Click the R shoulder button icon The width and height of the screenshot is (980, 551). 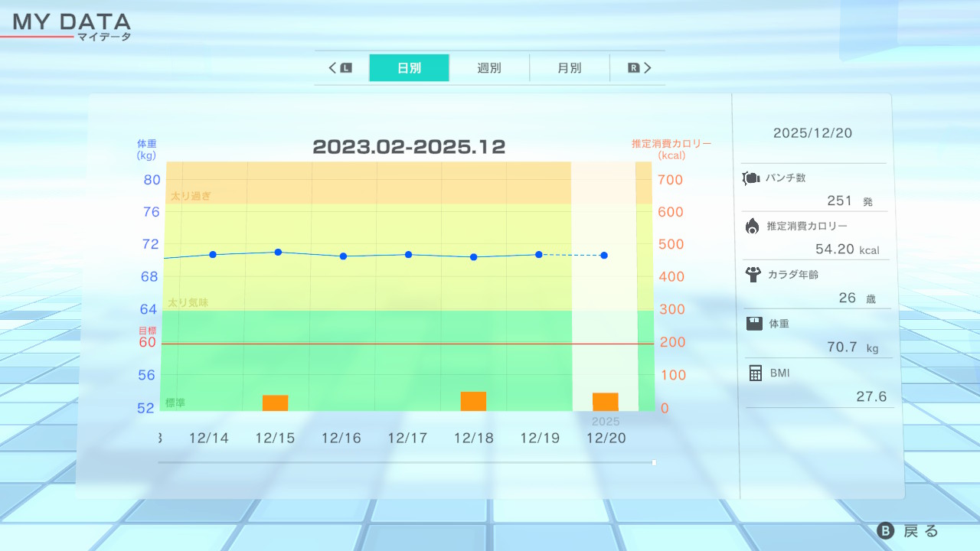pyautogui.click(x=633, y=68)
